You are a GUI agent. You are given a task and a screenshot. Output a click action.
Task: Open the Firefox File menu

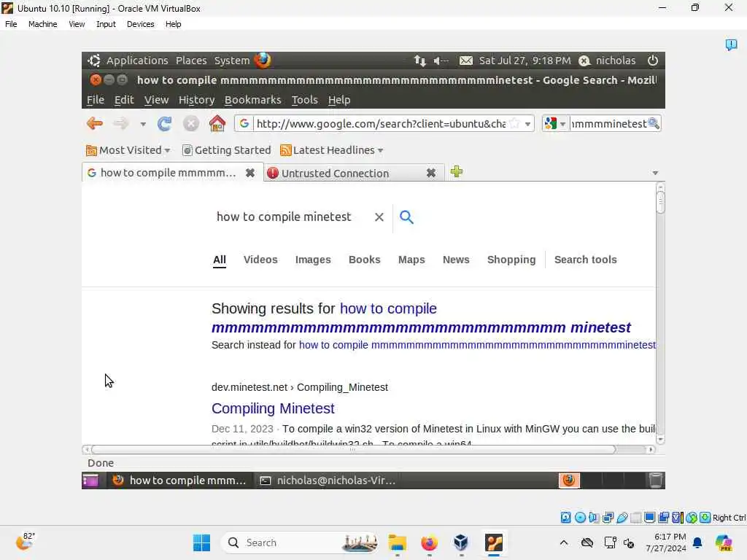pyautogui.click(x=96, y=100)
